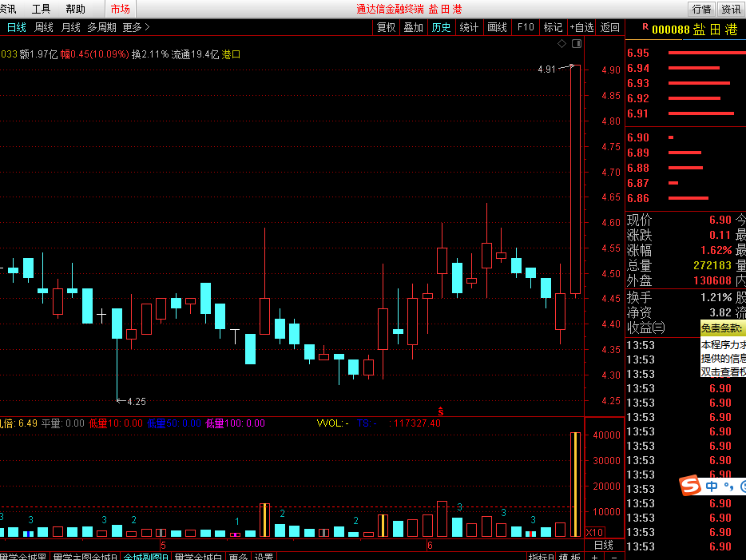
Task: Click the diamond icon above the chart
Action: [561, 44]
